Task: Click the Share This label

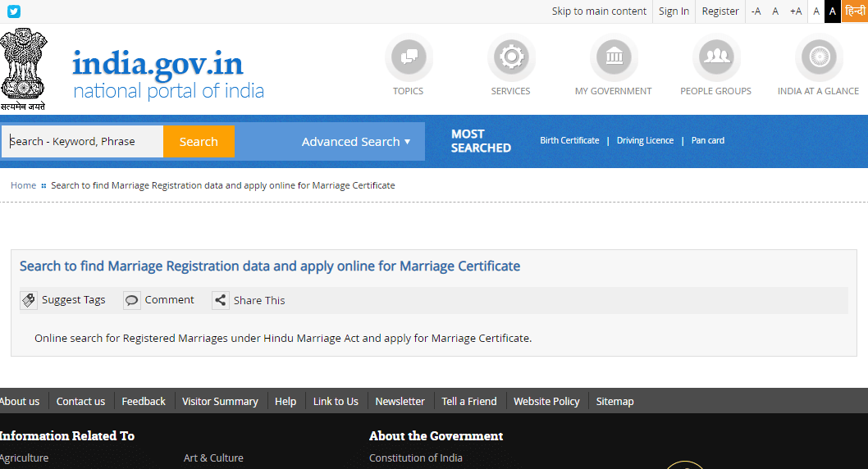Action: point(259,300)
